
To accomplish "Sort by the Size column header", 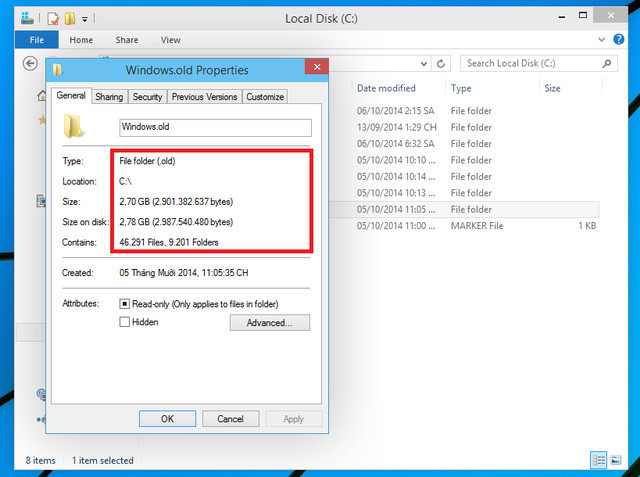I will click(552, 88).
